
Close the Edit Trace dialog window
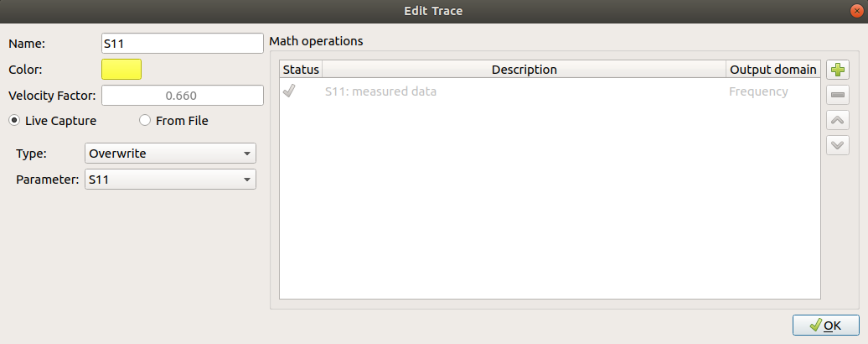[857, 11]
